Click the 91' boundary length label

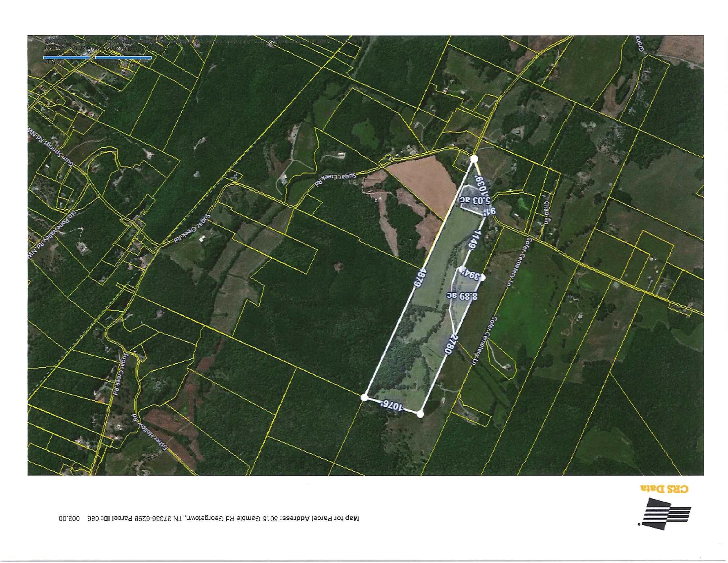(x=489, y=211)
